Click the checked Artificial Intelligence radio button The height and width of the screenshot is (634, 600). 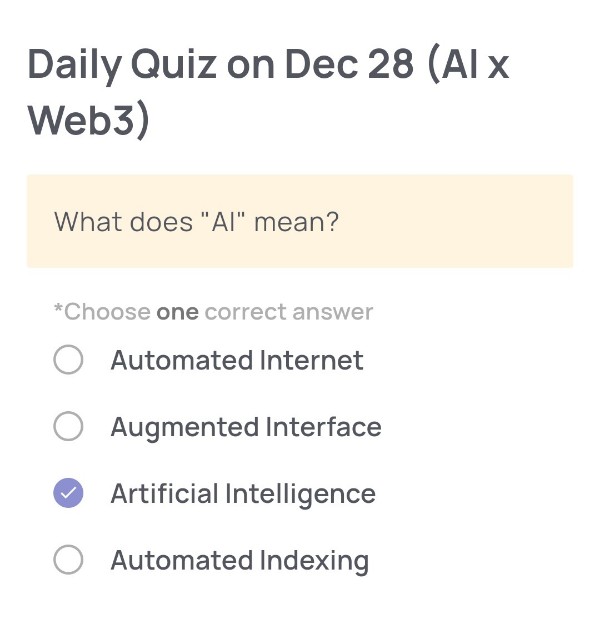point(68,494)
